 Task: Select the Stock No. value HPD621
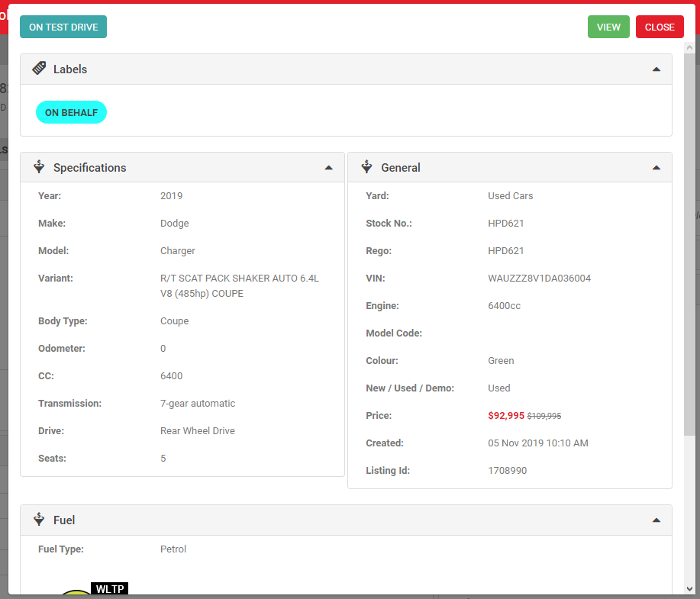click(x=506, y=223)
